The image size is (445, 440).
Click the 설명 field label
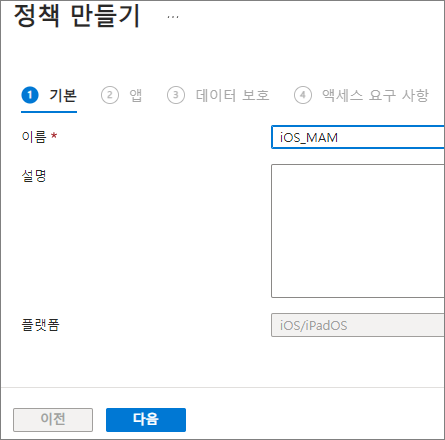point(34,176)
